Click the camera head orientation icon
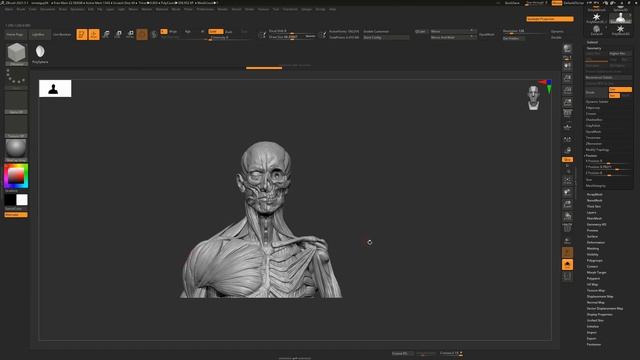The height and width of the screenshot is (360, 640). [533, 98]
